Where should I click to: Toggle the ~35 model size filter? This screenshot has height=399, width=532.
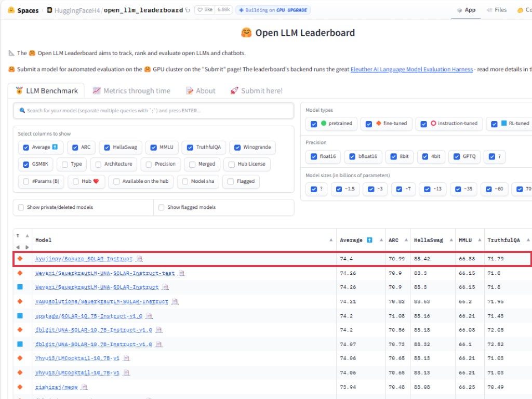pyautogui.click(x=458, y=189)
